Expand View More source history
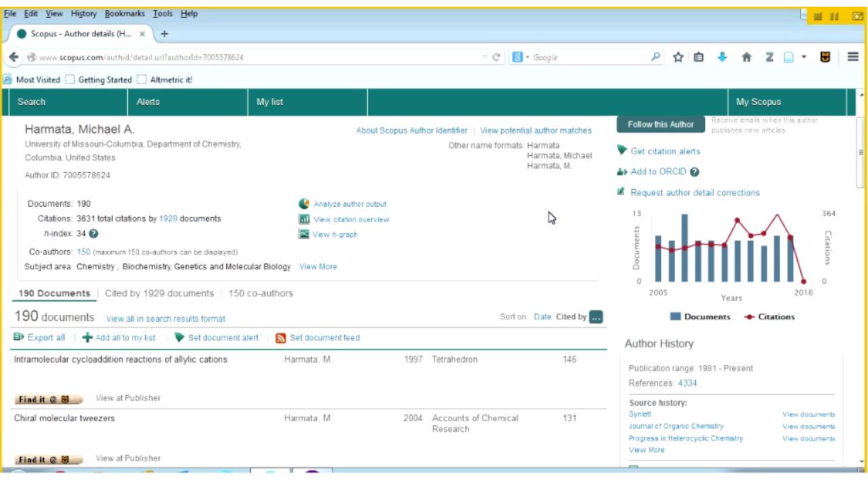This screenshot has width=868, height=488. point(646,450)
